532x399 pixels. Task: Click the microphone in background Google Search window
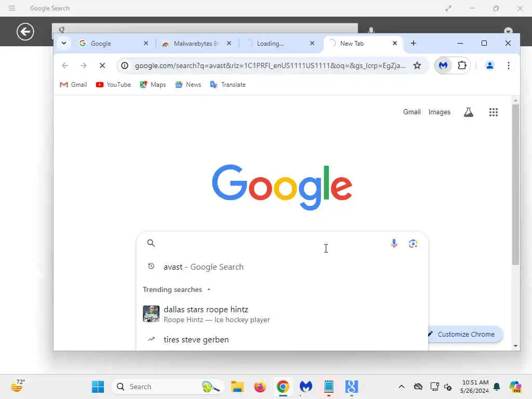(371, 31)
